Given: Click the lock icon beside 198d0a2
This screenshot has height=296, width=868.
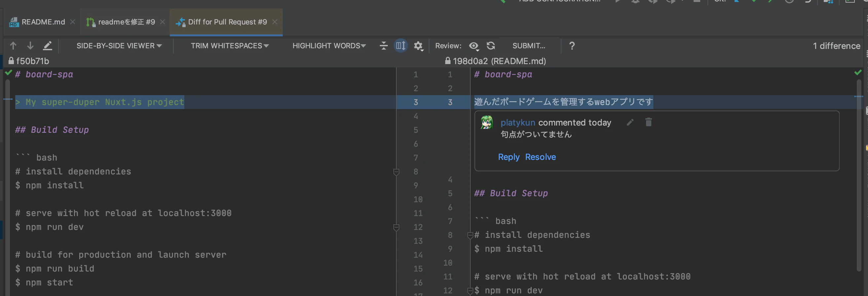Looking at the screenshot, I should coord(448,61).
